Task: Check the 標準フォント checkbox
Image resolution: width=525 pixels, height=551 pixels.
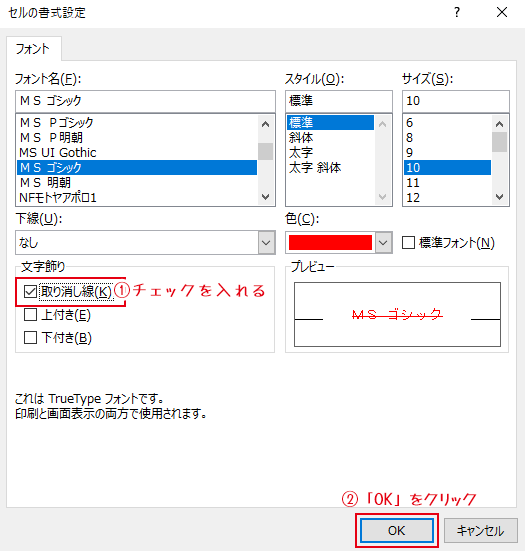Action: 408,242
